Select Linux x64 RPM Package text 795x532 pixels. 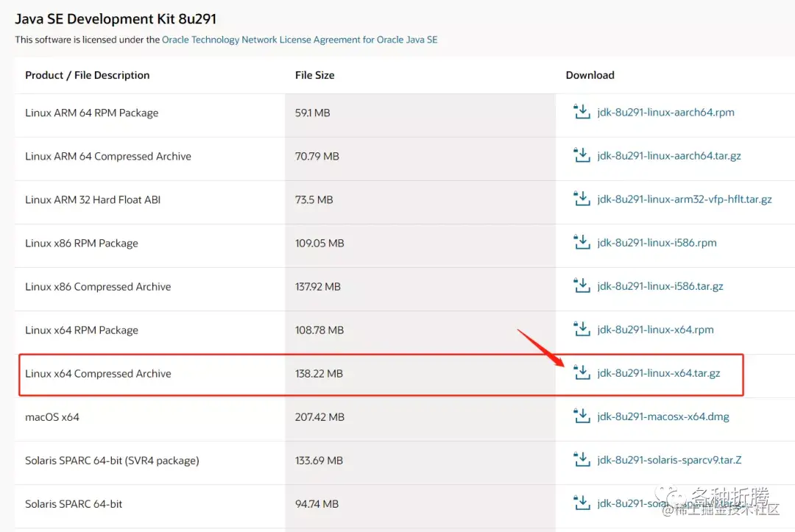[x=82, y=330]
